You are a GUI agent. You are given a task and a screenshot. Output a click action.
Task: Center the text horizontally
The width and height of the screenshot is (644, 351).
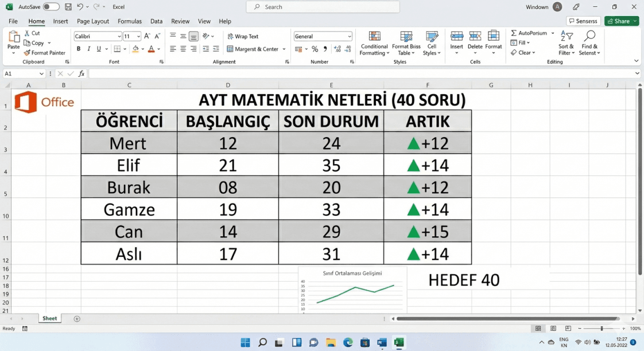[183, 49]
